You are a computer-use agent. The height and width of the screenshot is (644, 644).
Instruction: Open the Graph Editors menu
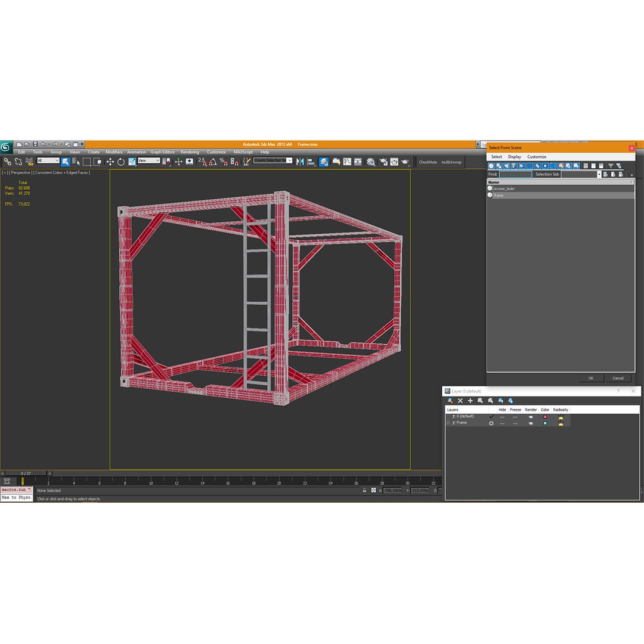click(x=162, y=152)
